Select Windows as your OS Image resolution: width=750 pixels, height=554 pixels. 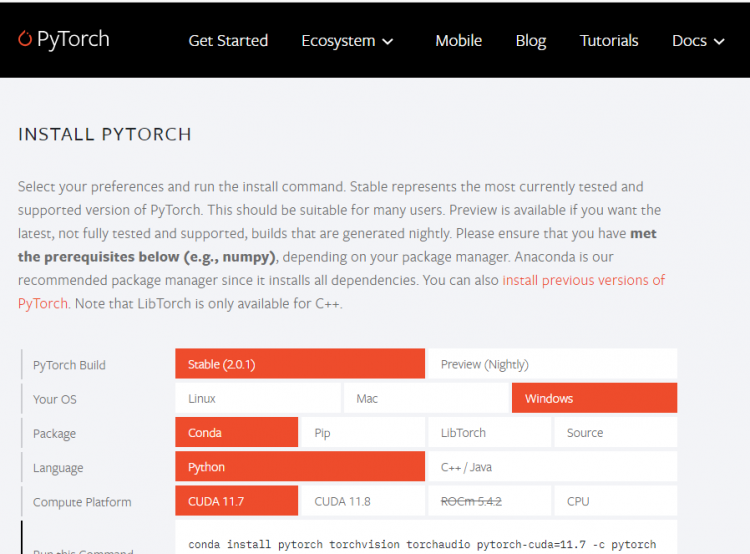(593, 398)
